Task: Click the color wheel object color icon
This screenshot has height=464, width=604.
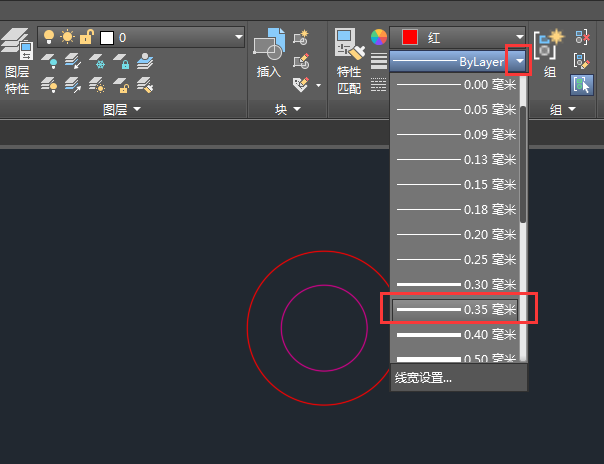Action: pos(379,37)
